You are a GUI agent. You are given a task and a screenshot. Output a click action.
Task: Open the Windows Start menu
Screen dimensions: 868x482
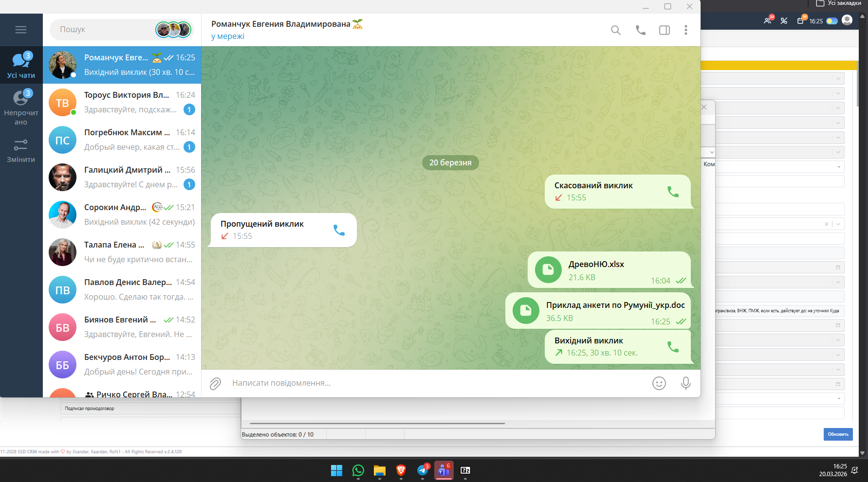[337, 470]
